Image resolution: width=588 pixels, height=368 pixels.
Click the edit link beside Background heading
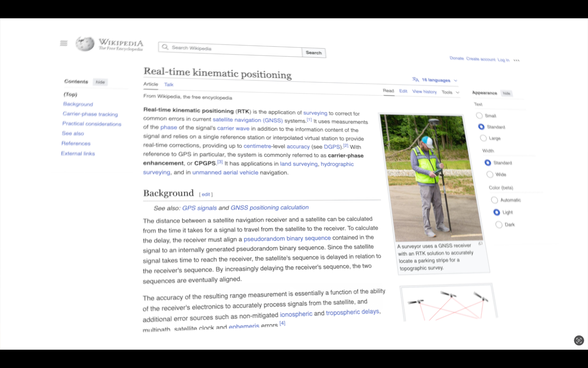(x=206, y=194)
